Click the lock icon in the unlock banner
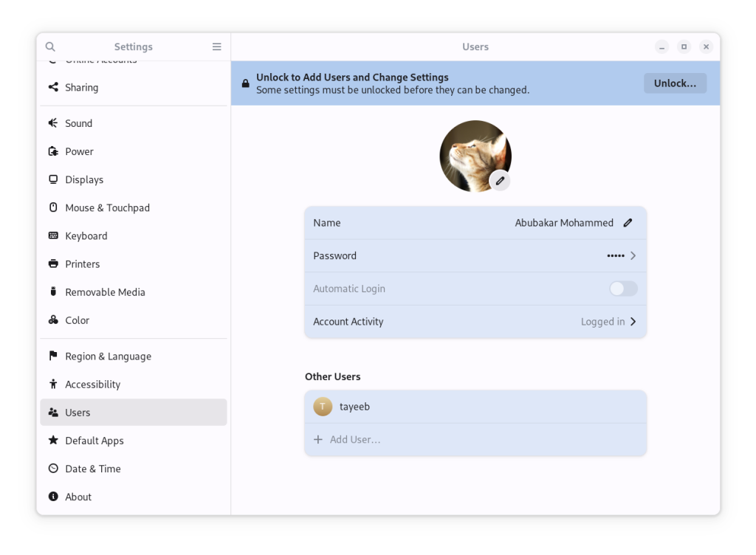This screenshot has height=555, width=756. point(245,83)
